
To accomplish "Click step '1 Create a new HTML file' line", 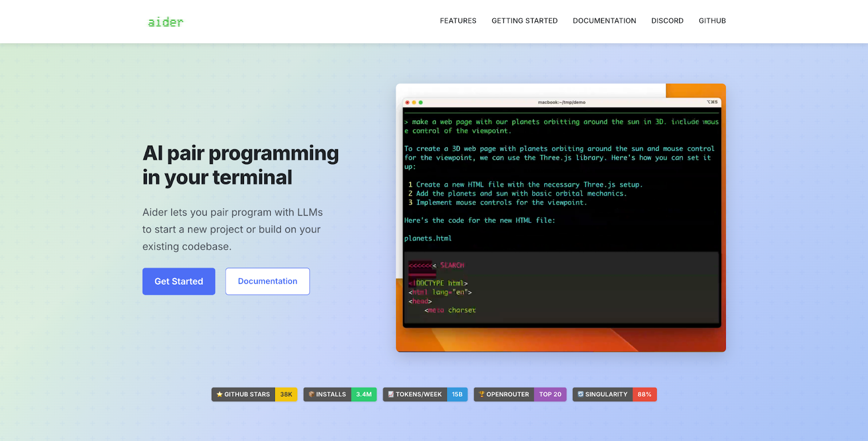I will (525, 185).
